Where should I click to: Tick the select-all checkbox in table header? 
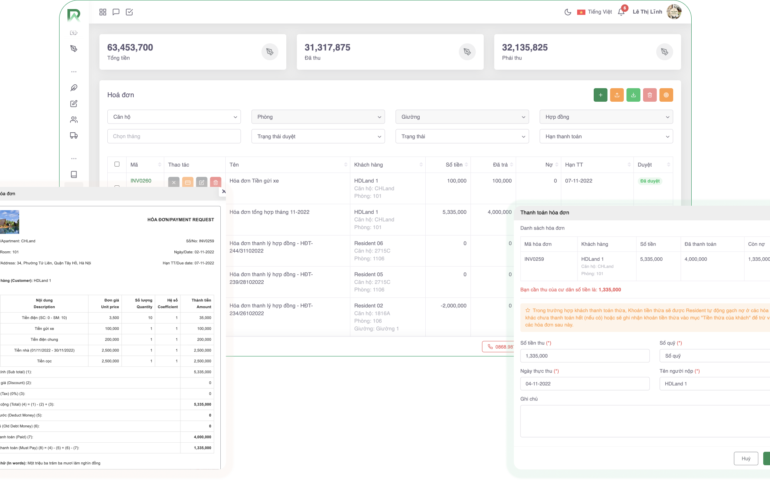(x=117, y=164)
